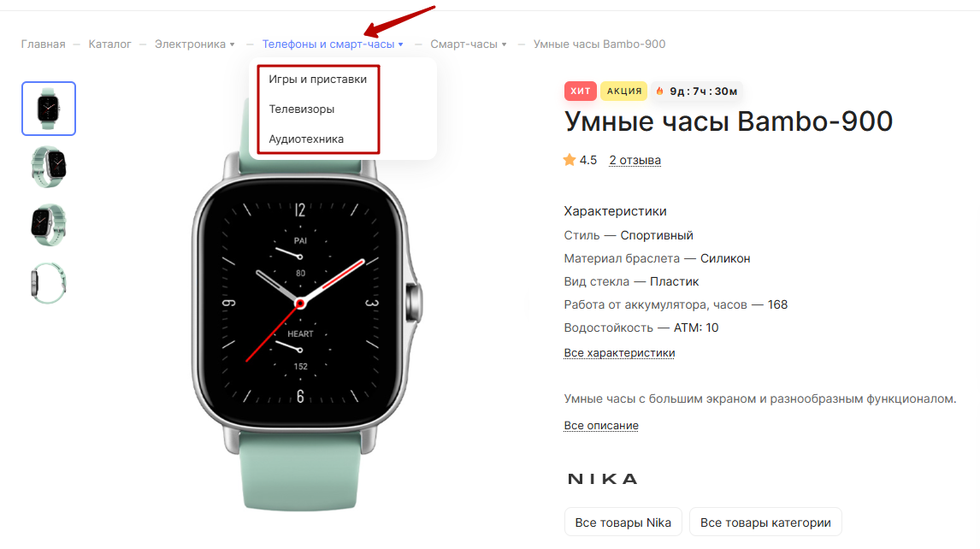Click the NIKA brand logo

[603, 479]
